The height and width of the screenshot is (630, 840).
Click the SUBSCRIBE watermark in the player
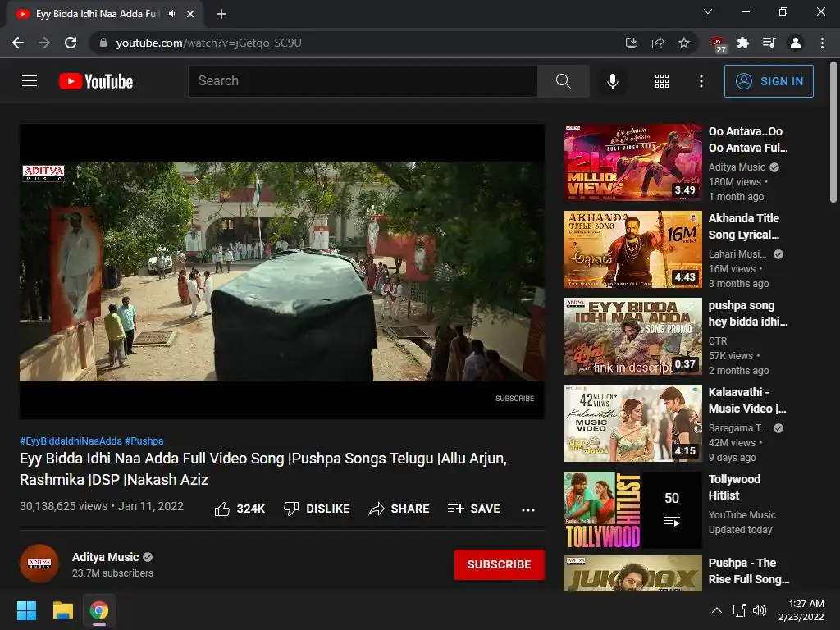[x=514, y=398]
